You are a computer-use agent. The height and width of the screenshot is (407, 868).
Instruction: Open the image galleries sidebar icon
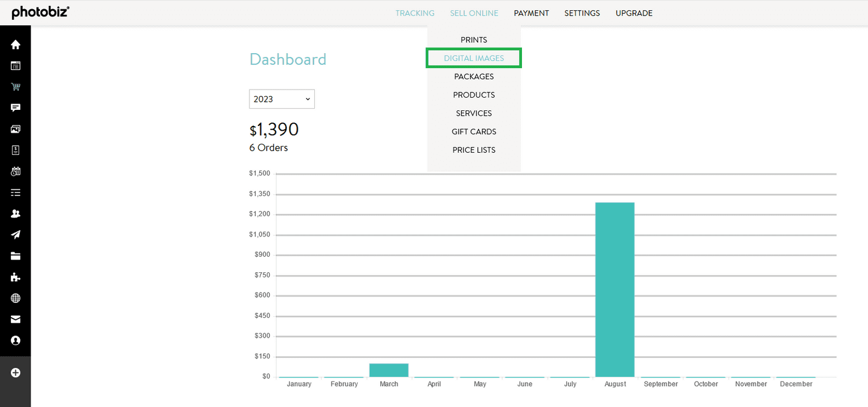click(16, 129)
